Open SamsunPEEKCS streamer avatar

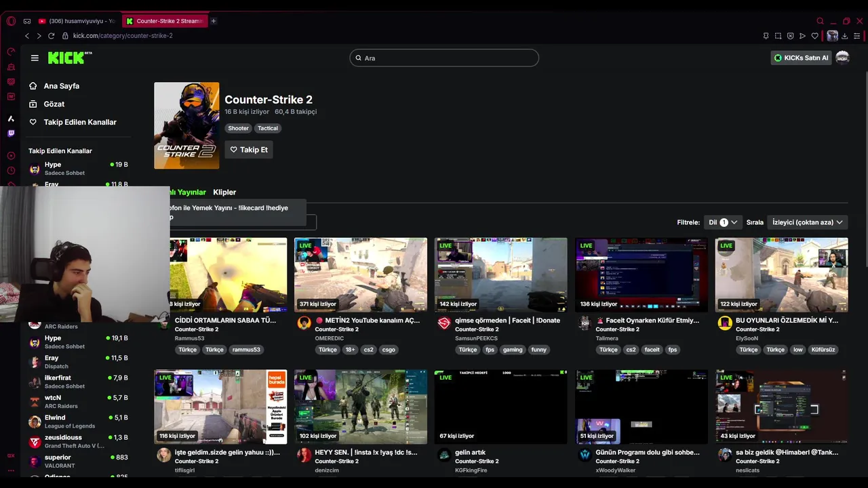pos(444,323)
